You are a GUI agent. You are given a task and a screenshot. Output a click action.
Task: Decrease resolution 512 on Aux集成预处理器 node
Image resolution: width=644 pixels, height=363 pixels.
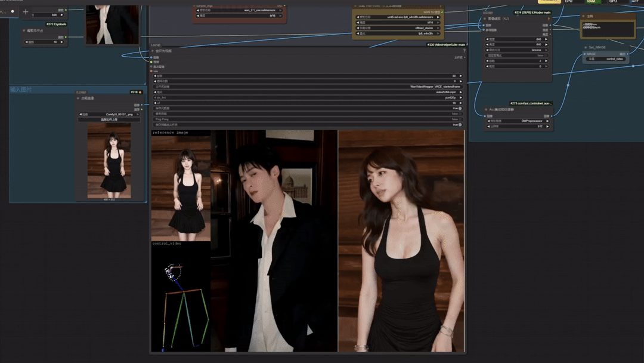click(x=488, y=126)
